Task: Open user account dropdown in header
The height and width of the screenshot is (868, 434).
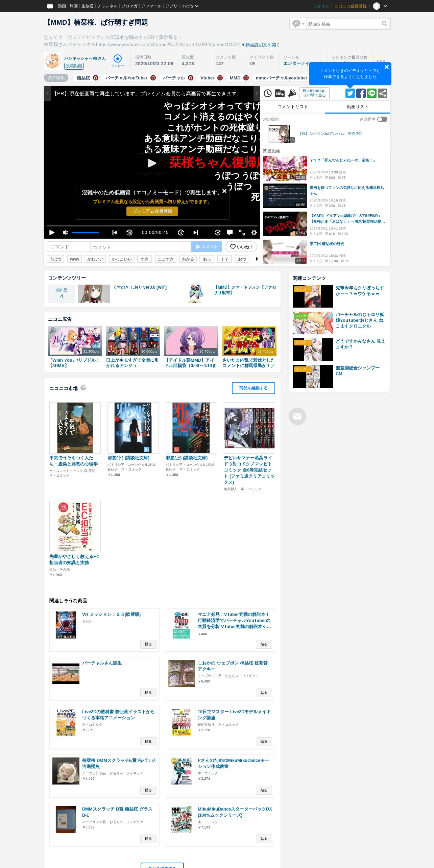Action: [x=380, y=6]
